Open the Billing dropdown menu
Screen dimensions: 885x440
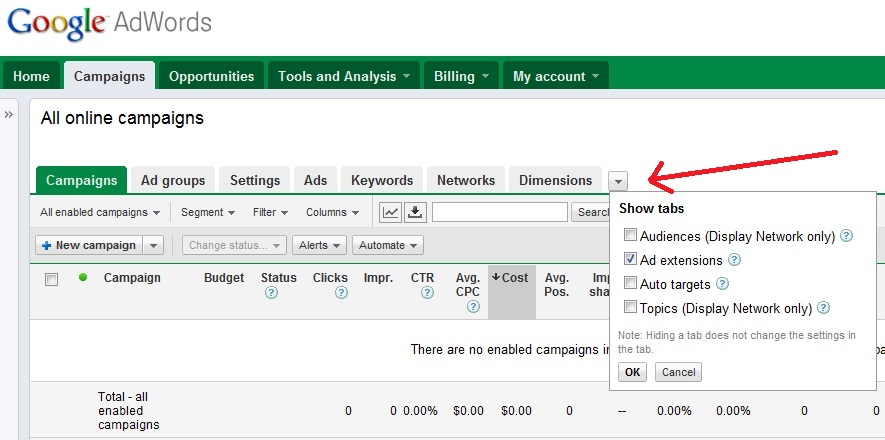(x=461, y=76)
